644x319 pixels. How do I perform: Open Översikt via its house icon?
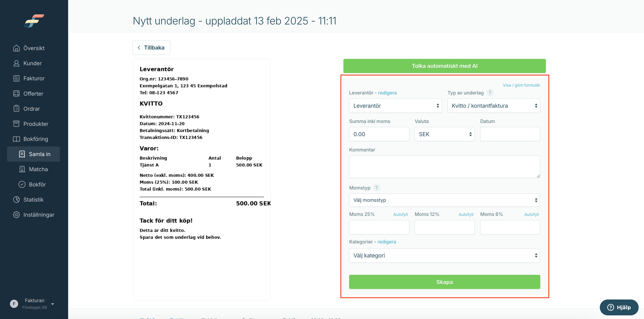click(16, 48)
